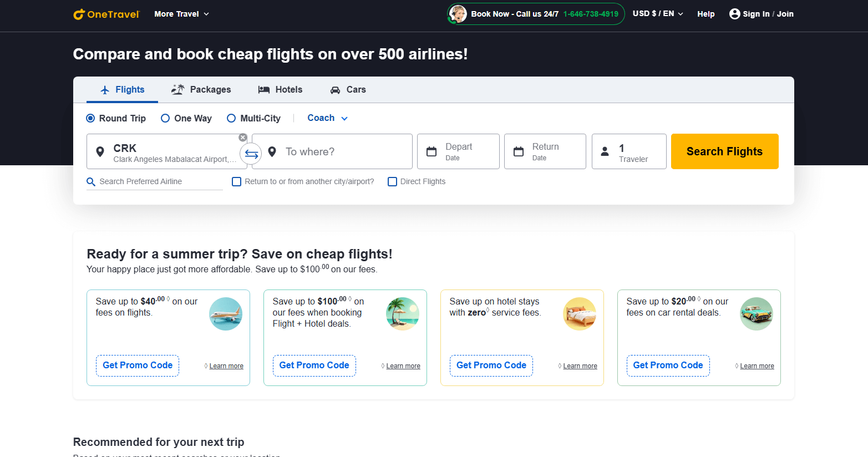Screen dimensions: 868x457
Task: Click the calendar icon in the Depart field
Action: [x=432, y=151]
